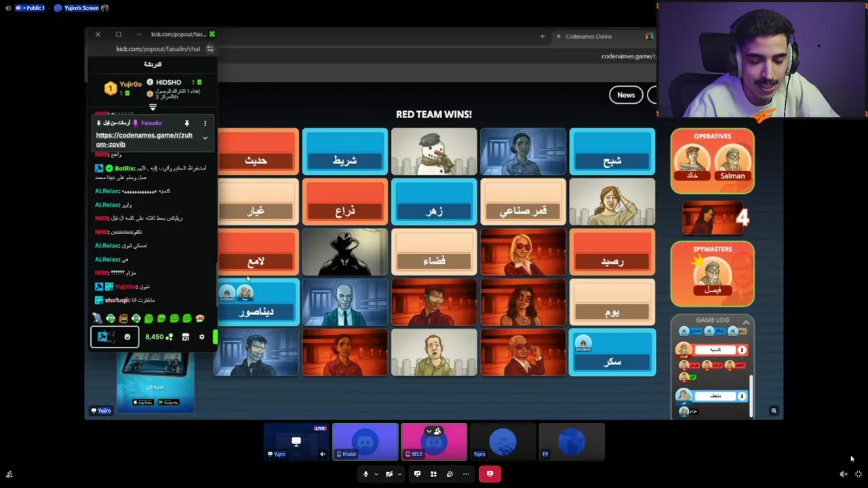This screenshot has height=488, width=868.
Task: Select the first emote in emote row
Action: 98,319
